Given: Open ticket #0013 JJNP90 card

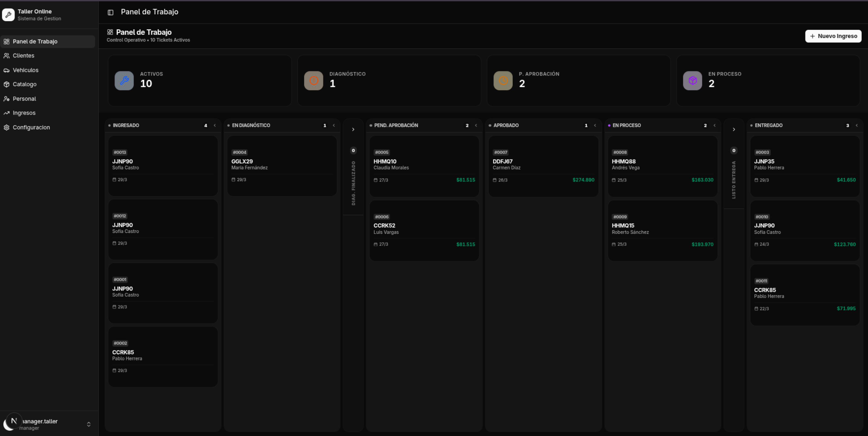Looking at the screenshot, I should tap(163, 166).
